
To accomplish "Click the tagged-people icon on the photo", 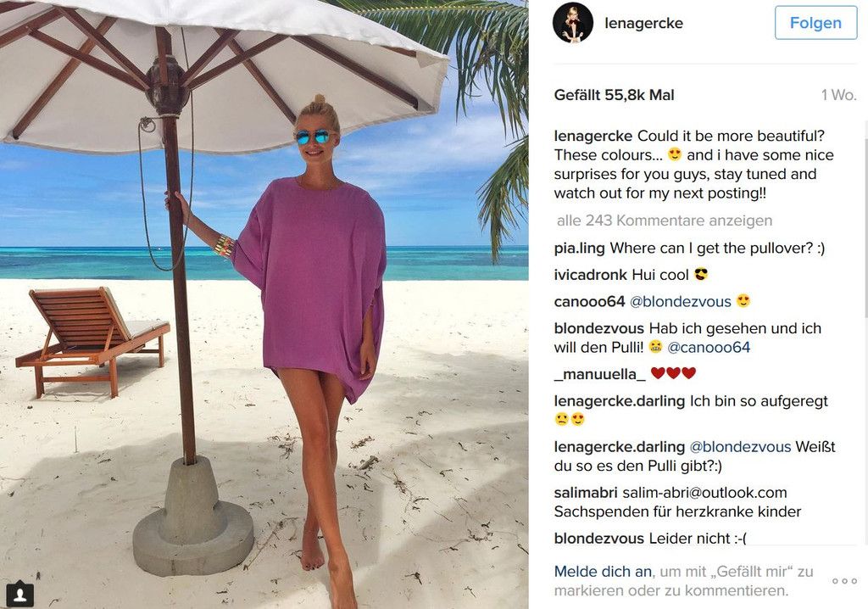I will pyautogui.click(x=20, y=595).
